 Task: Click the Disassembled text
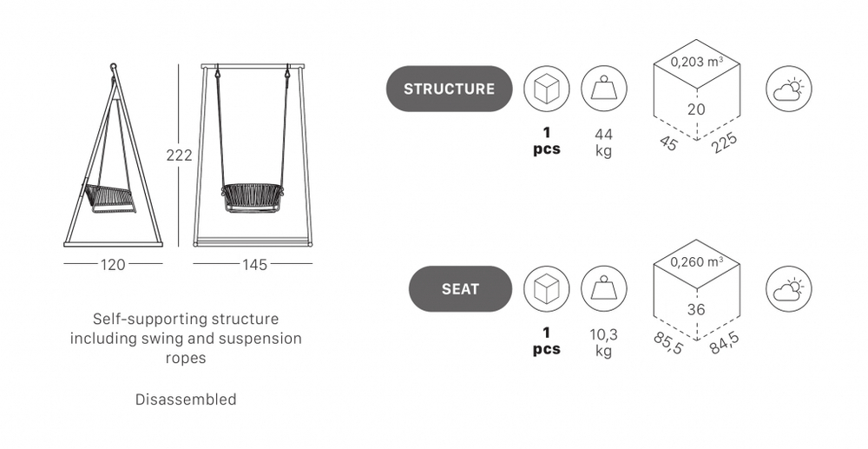[186, 399]
